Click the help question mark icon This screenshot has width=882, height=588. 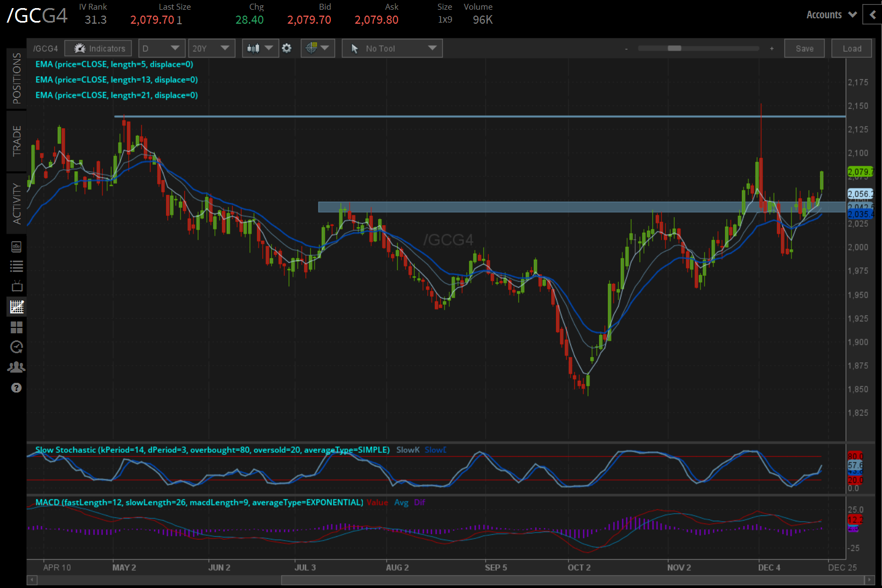click(x=17, y=388)
